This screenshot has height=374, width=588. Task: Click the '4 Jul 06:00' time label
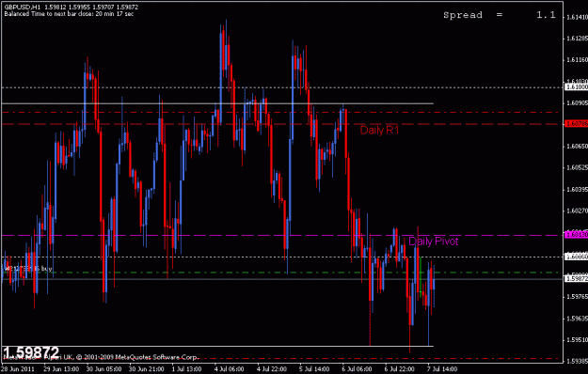tap(230, 369)
